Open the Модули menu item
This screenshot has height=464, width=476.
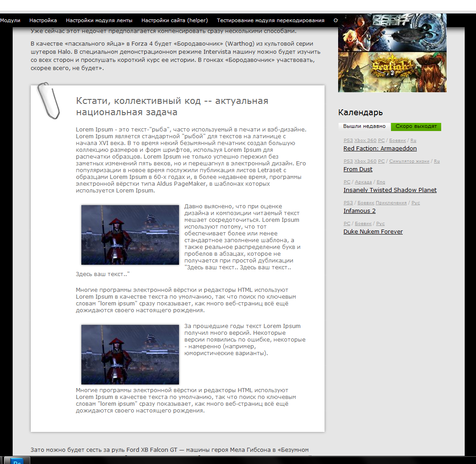(x=10, y=20)
